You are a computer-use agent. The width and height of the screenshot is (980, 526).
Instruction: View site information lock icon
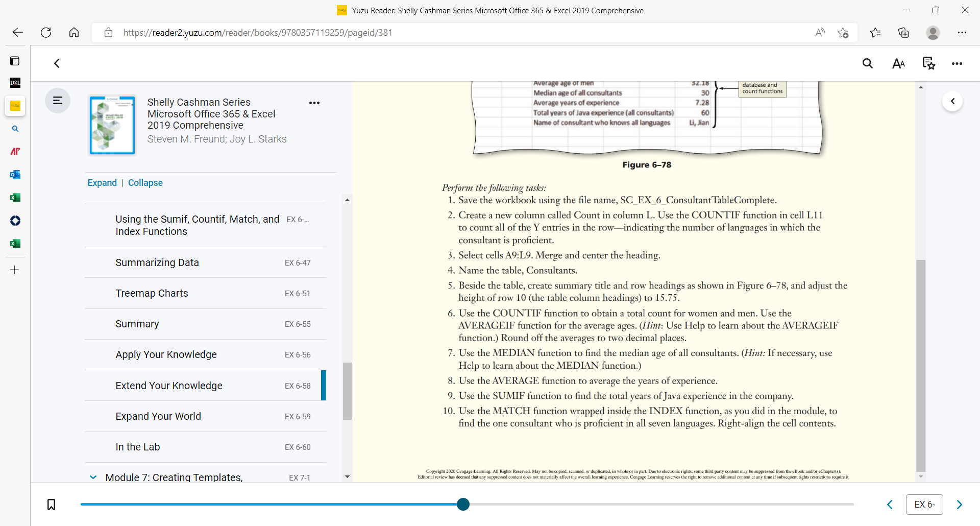[x=108, y=33]
